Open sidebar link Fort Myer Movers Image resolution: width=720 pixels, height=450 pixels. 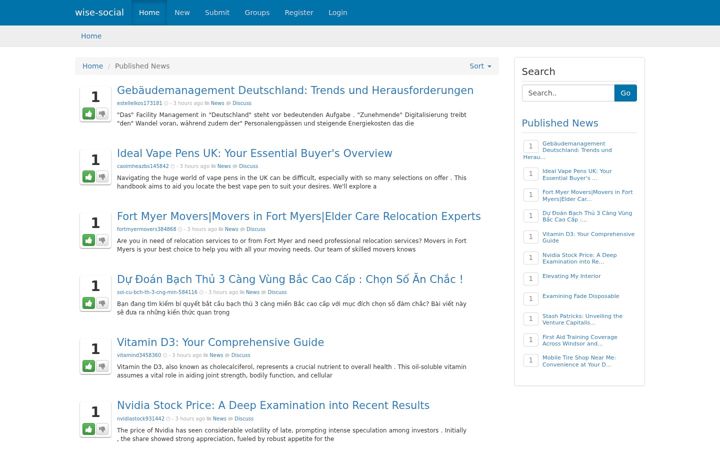pos(587,196)
